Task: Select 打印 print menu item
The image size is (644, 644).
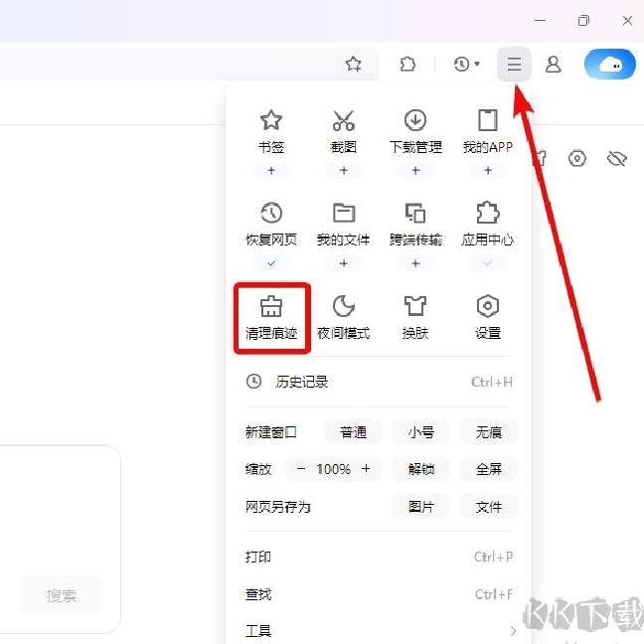Action: 377,557
